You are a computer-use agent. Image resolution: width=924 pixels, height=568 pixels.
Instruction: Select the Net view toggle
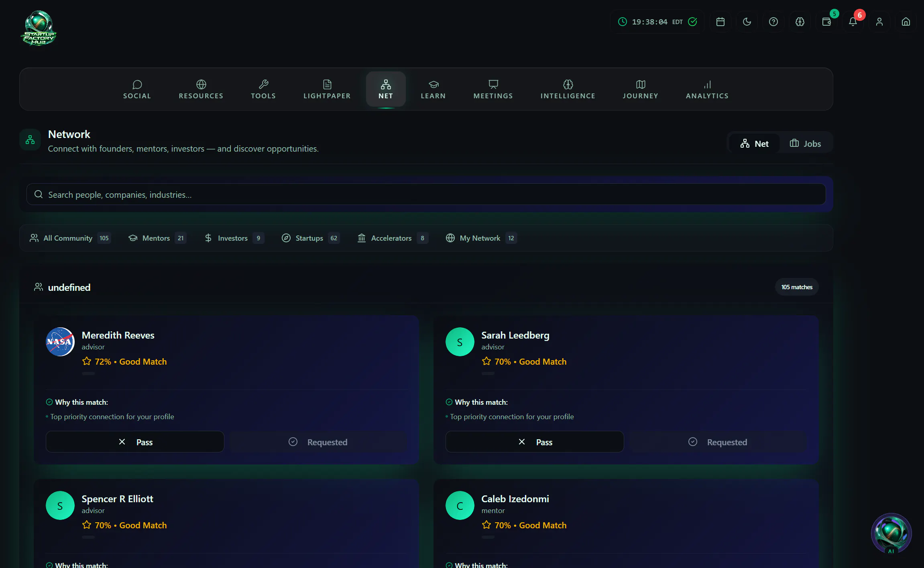click(x=755, y=144)
